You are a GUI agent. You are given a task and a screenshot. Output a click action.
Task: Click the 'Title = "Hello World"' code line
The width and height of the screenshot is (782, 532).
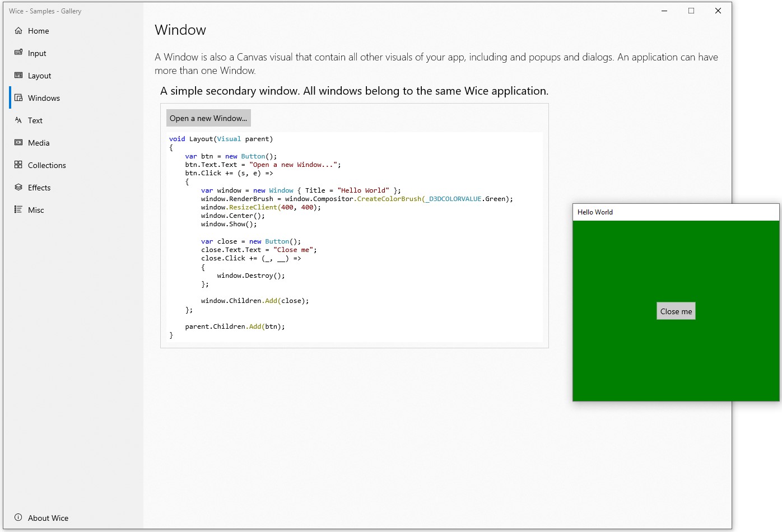tap(301, 190)
